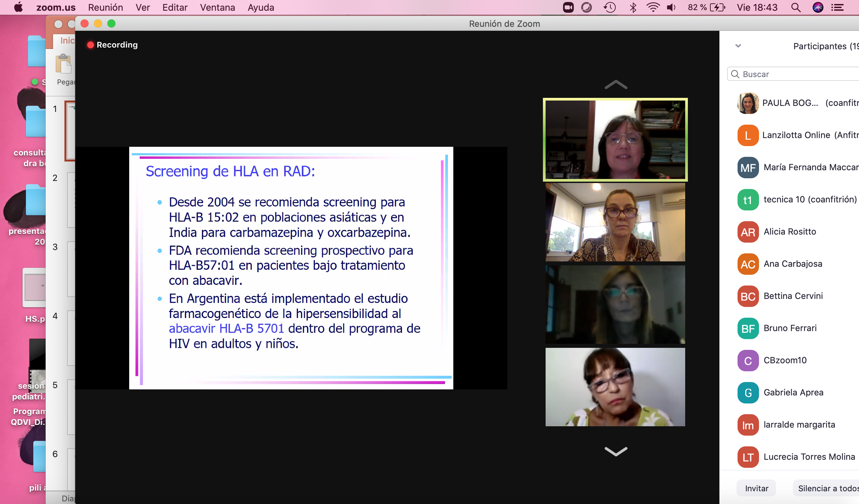Open the Reunión menu
This screenshot has height=504, width=859.
[x=105, y=7]
